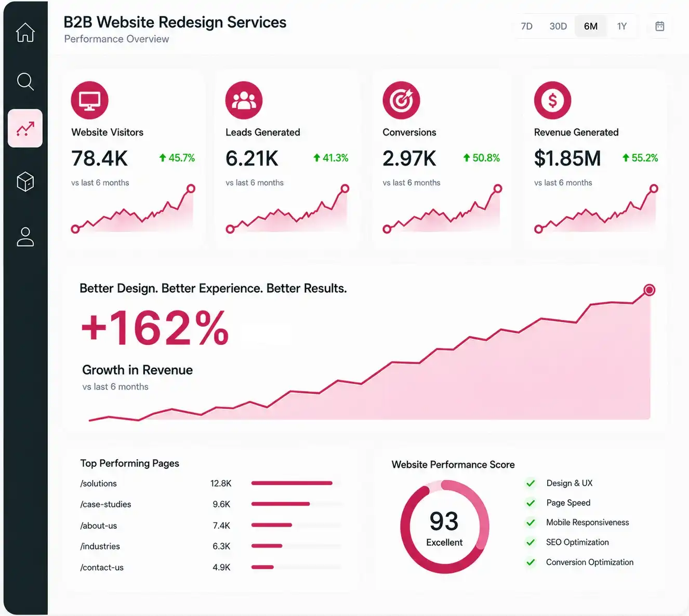This screenshot has width=689, height=616.
Task: Click the 78.4K visitors value
Action: coord(99,158)
